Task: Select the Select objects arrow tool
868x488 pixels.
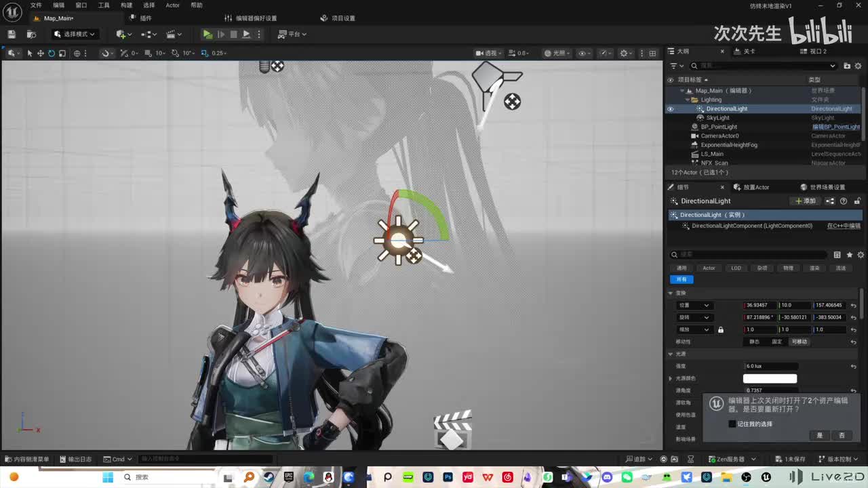Action: pyautogui.click(x=30, y=53)
